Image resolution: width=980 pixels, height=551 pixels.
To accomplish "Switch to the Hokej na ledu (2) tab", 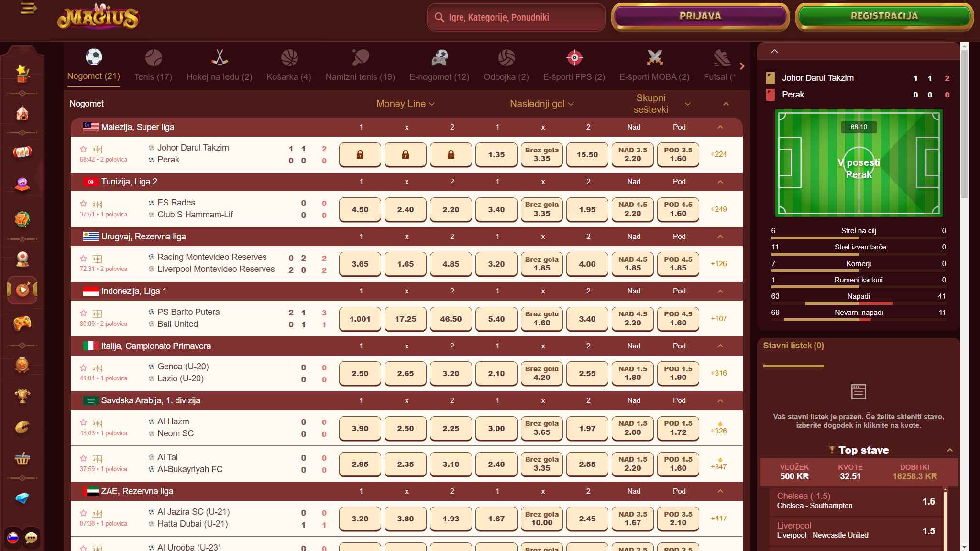I will 220,65.
